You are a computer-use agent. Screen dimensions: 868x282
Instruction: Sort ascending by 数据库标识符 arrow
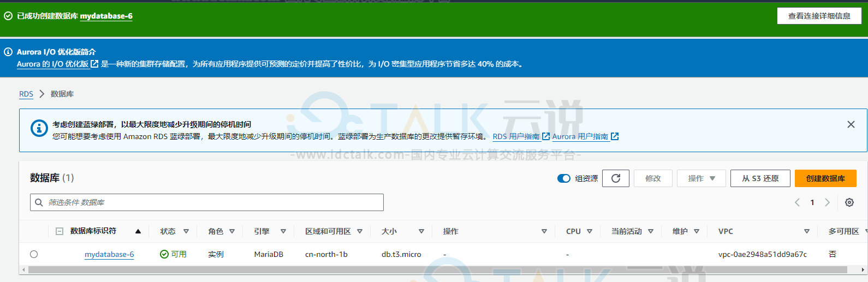click(138, 231)
